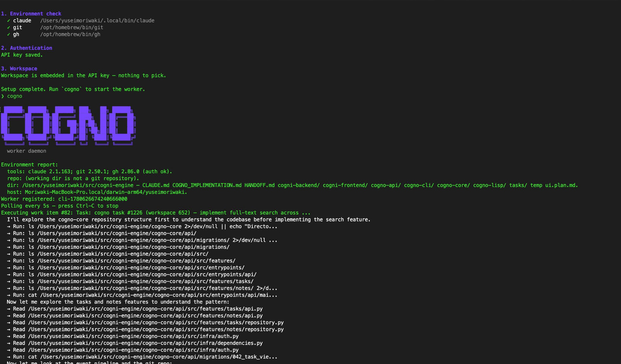Click the Run line 'ls .../cogno-core/api/'
This screenshot has width=621, height=364.
(102, 233)
